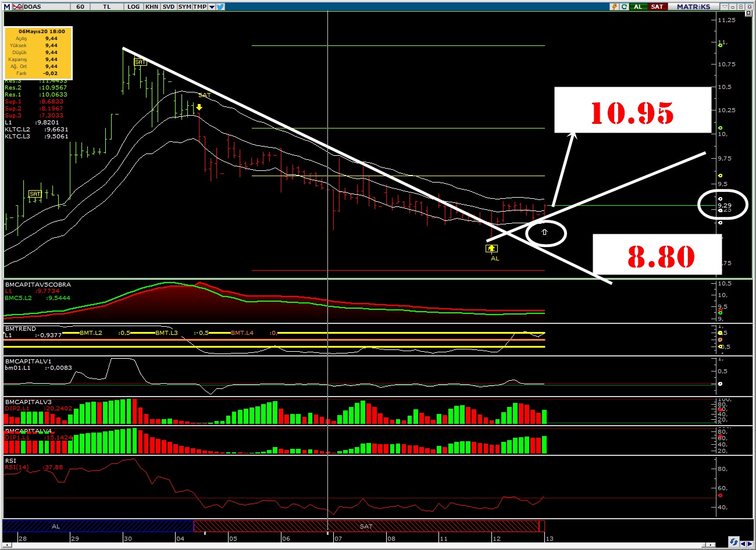Open the SYM menu item
The width and height of the screenshot is (756, 550).
(185, 6)
